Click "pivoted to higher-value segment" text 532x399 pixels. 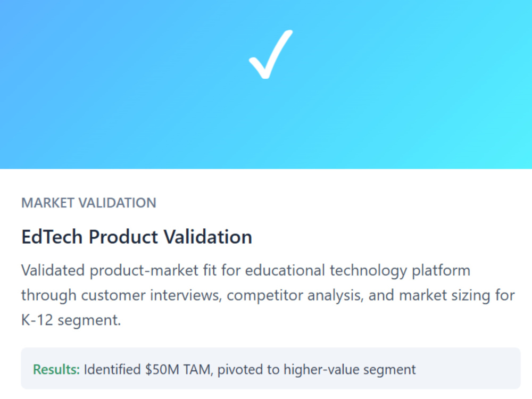pos(316,370)
